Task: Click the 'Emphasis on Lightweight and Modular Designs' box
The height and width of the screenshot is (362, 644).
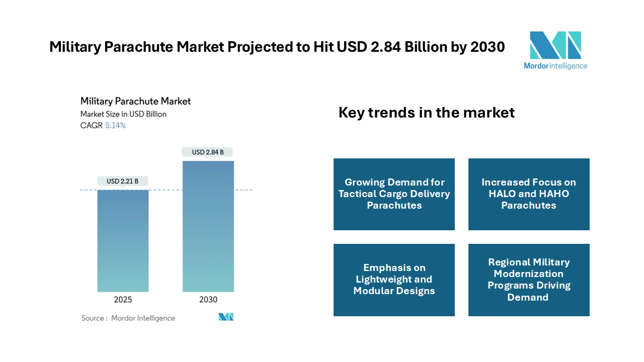Action: (x=394, y=280)
